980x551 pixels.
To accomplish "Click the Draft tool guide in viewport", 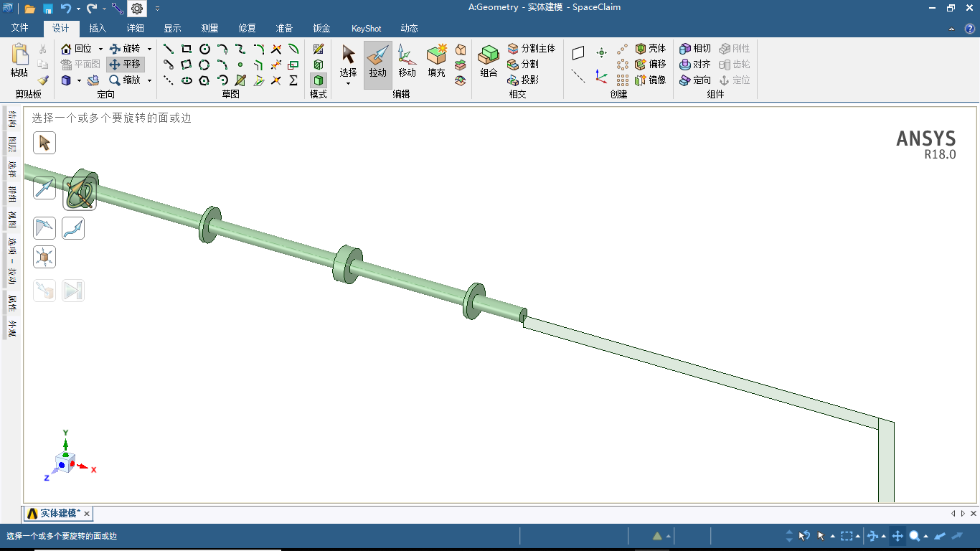I will click(x=44, y=228).
